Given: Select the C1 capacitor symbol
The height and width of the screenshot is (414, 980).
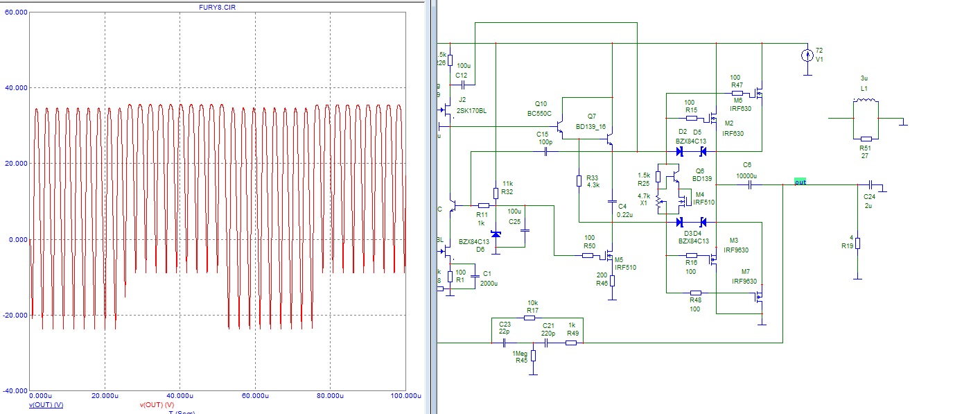Looking at the screenshot, I should [x=475, y=276].
